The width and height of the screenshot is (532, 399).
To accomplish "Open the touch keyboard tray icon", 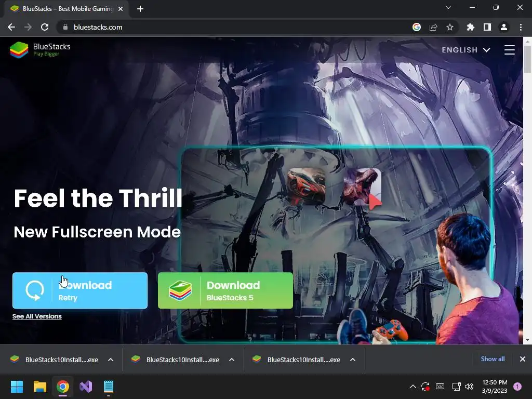I will (440, 387).
